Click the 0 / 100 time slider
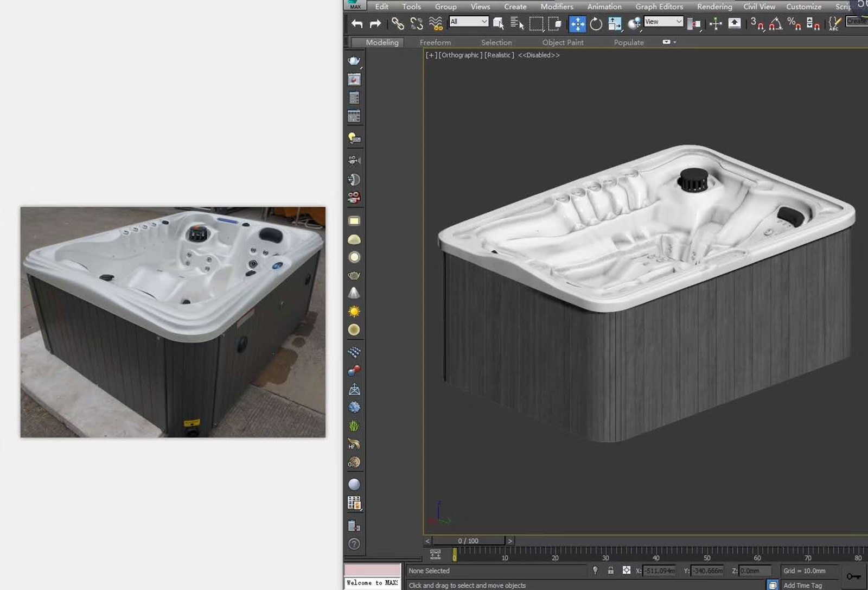868x590 pixels. 468,541
